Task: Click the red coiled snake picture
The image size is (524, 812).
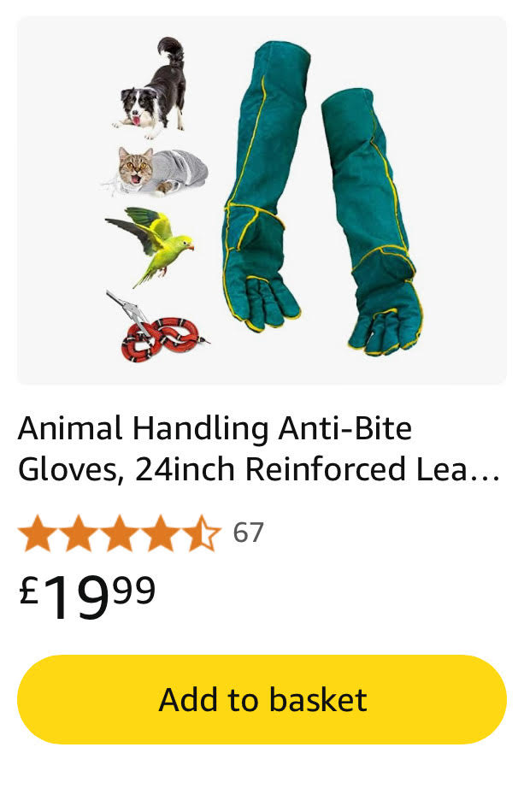Action: 165,338
